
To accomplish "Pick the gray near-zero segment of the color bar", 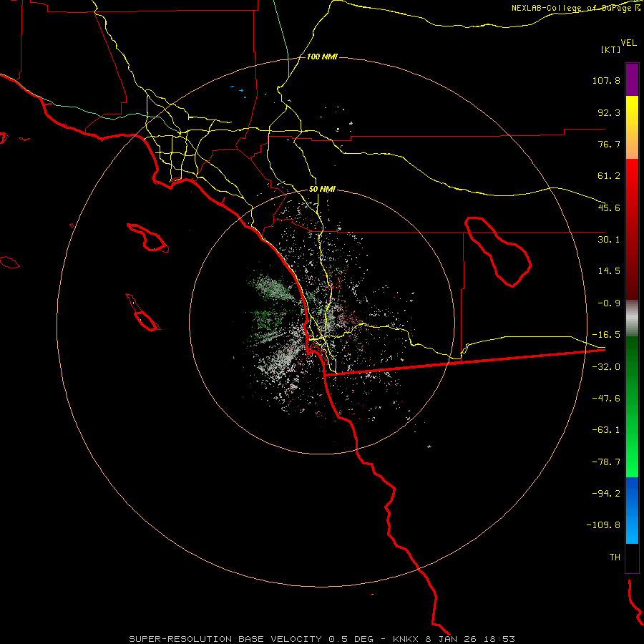I will pyautogui.click(x=632, y=318).
